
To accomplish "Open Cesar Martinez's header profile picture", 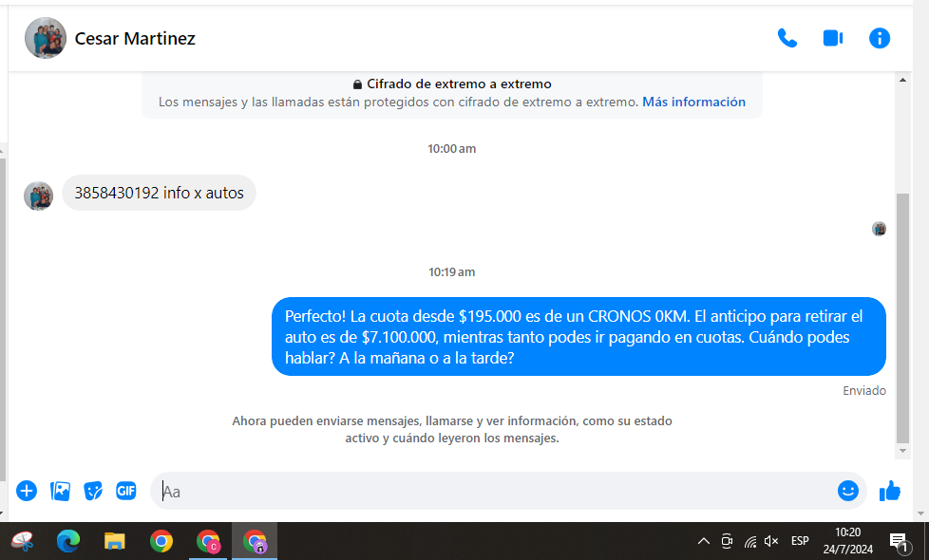I will (46, 38).
